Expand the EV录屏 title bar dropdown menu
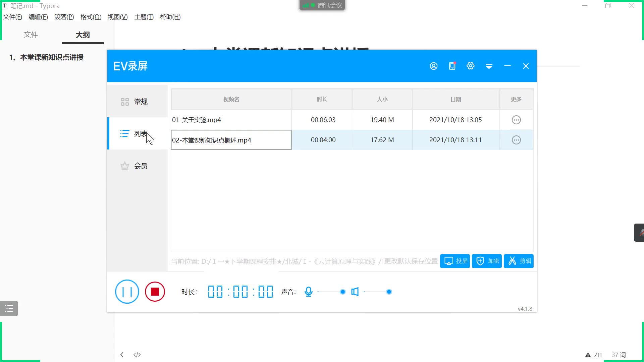This screenshot has height=362, width=644. click(x=489, y=66)
